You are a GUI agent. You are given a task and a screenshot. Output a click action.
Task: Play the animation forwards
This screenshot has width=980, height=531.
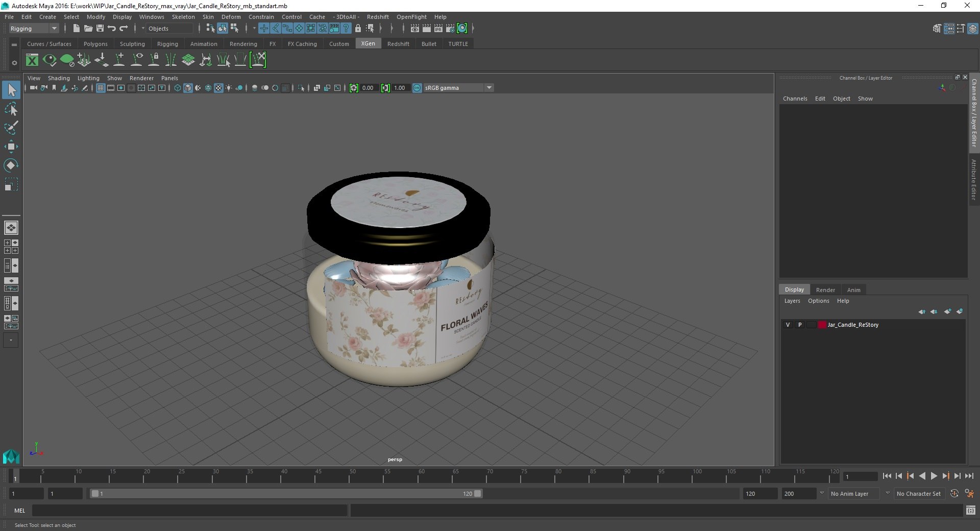934,476
